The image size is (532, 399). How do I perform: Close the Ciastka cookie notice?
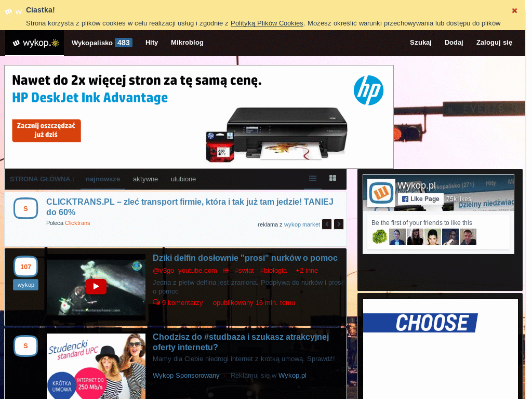pyautogui.click(x=514, y=10)
